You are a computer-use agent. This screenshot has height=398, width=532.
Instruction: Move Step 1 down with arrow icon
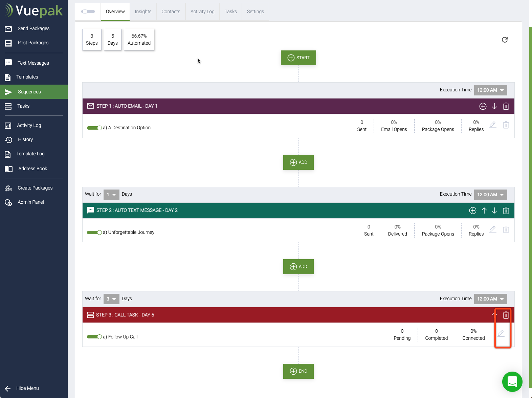pyautogui.click(x=494, y=106)
